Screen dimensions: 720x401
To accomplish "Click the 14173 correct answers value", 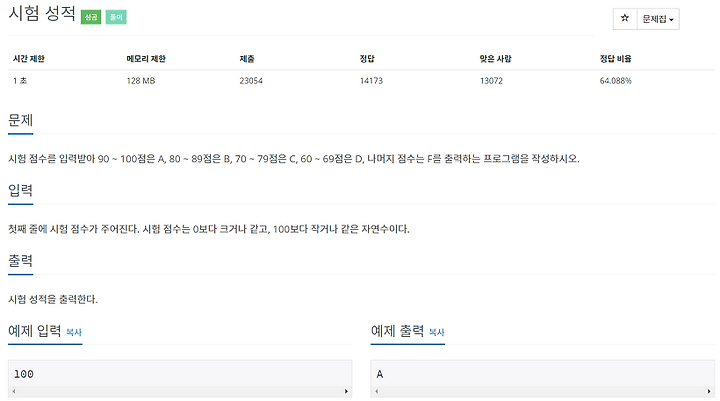I will pyautogui.click(x=371, y=81).
